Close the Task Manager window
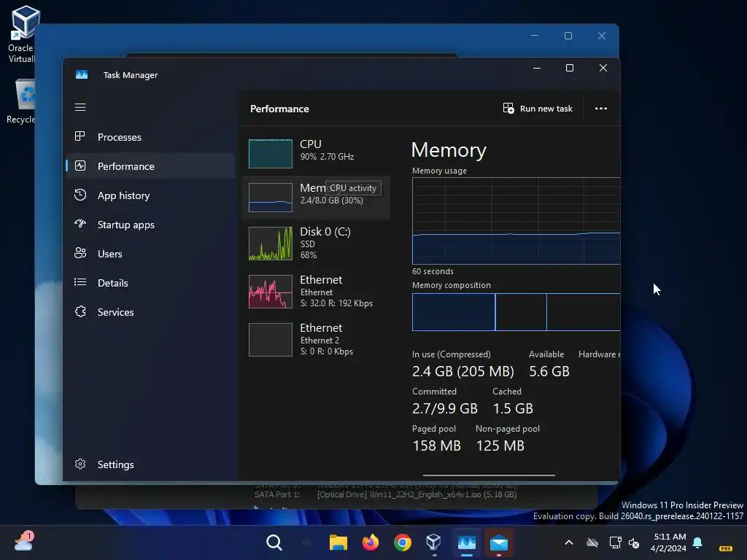 click(603, 68)
